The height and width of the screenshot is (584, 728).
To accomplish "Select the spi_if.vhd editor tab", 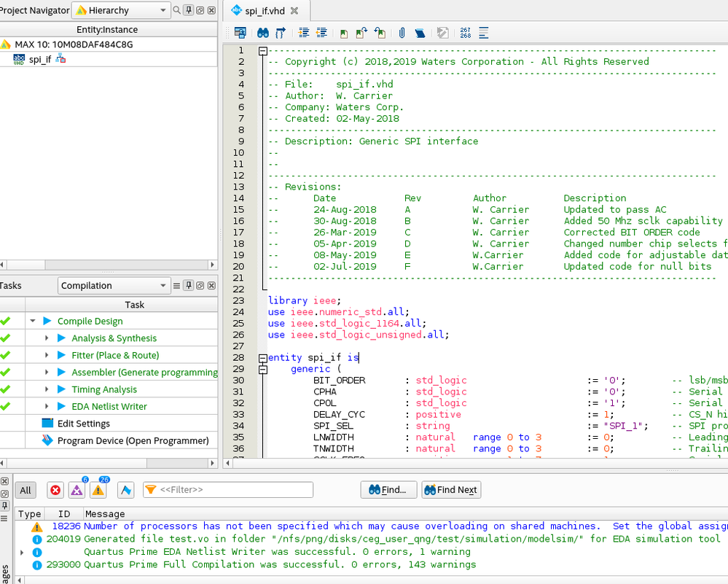I will click(x=264, y=11).
